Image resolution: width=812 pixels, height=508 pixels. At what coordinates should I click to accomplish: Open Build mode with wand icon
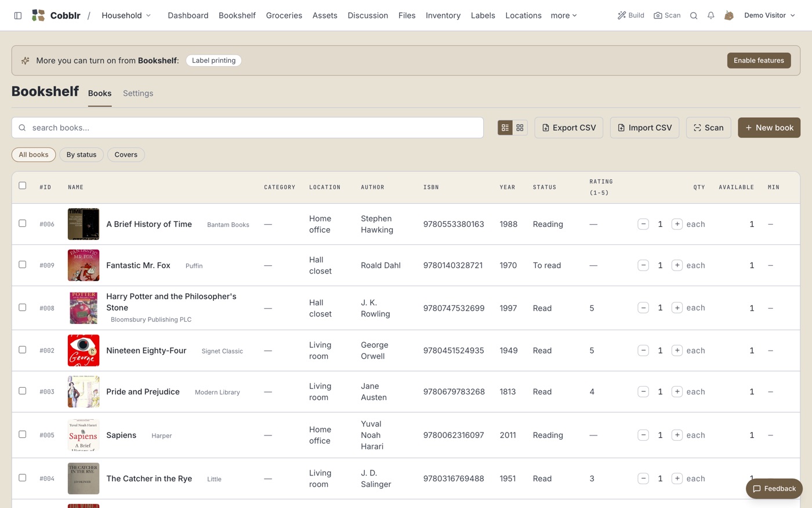[x=631, y=16]
